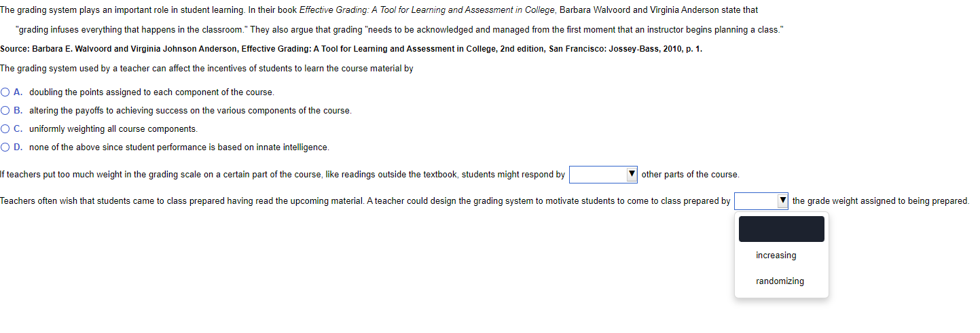Image resolution: width=980 pixels, height=333 pixels.
Task: Click the question line 'The grading system used by a teacher'
Action: [x=206, y=69]
